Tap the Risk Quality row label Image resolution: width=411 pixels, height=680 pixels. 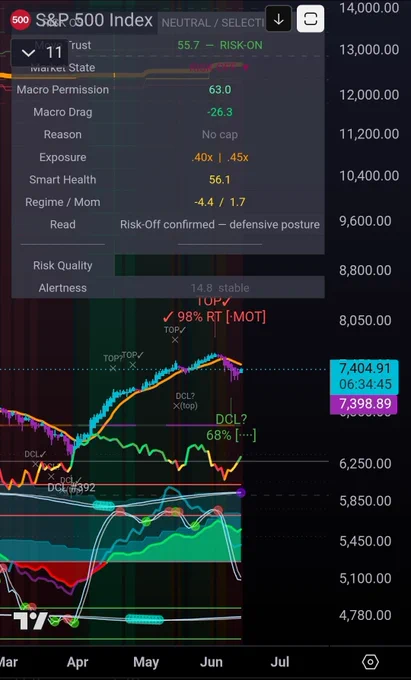(x=63, y=265)
